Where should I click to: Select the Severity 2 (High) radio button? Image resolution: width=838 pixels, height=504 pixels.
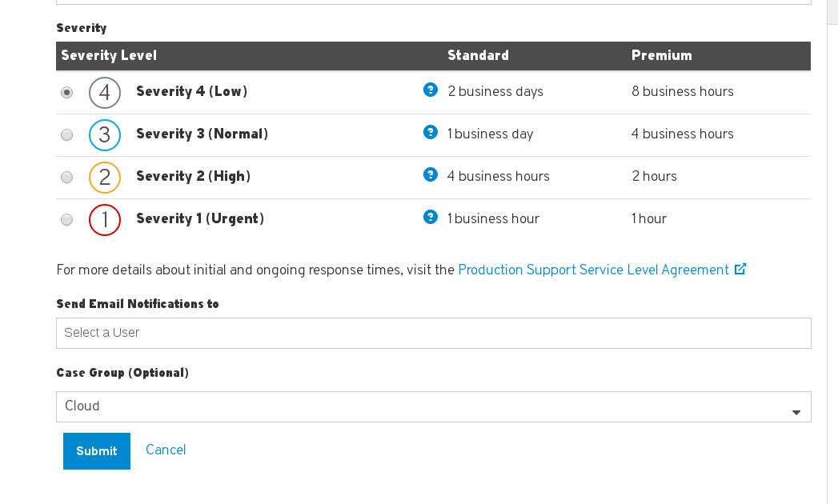67,178
